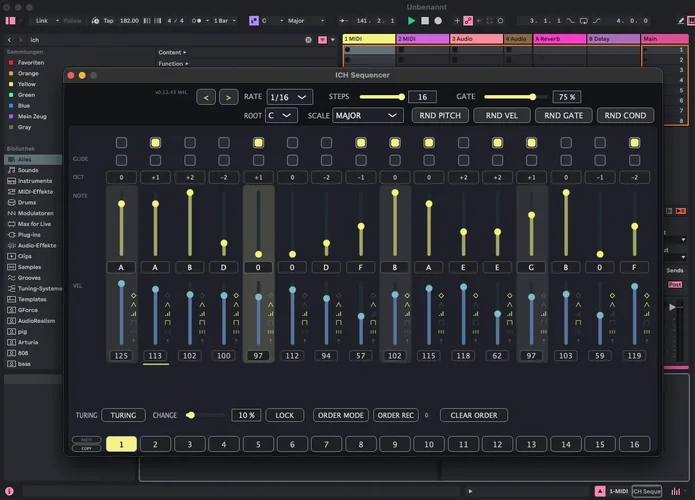Select pattern slot 12
695x500 pixels.
tap(497, 444)
